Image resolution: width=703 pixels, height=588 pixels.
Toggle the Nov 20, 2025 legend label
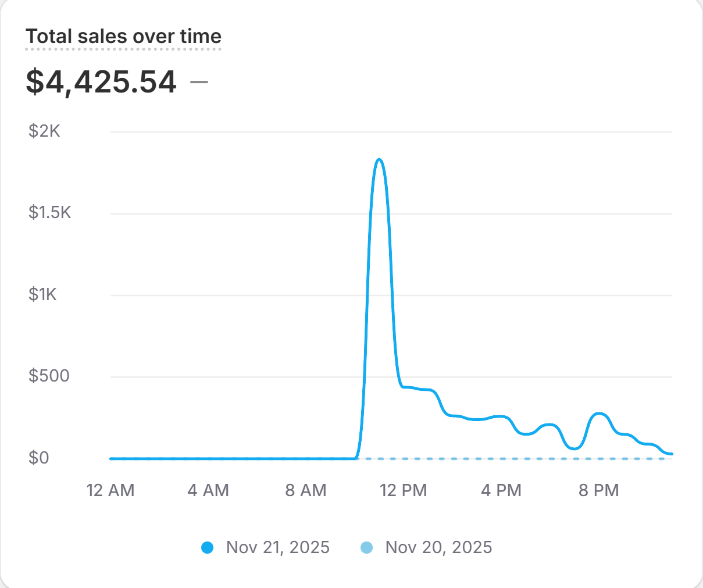[438, 547]
